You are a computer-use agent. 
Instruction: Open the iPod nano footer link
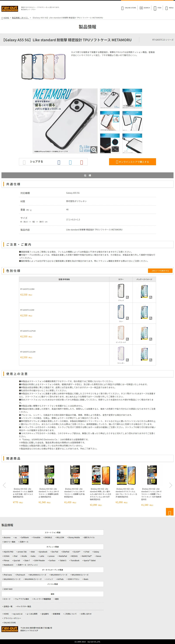click(8, 574)
